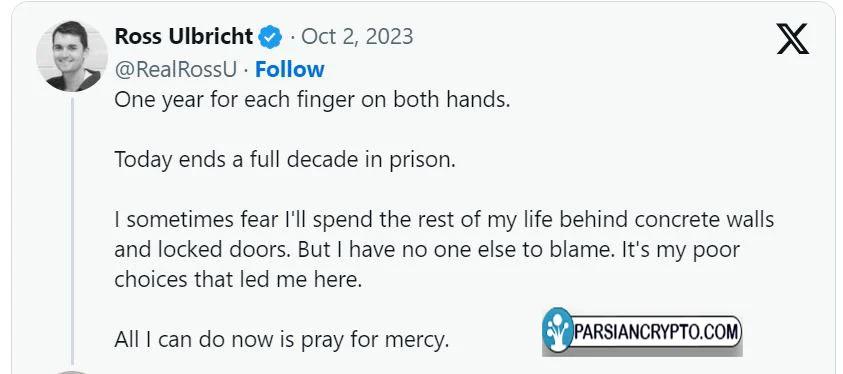Click the "One year for each finger" sentence
843x374 pixels.
coord(312,100)
